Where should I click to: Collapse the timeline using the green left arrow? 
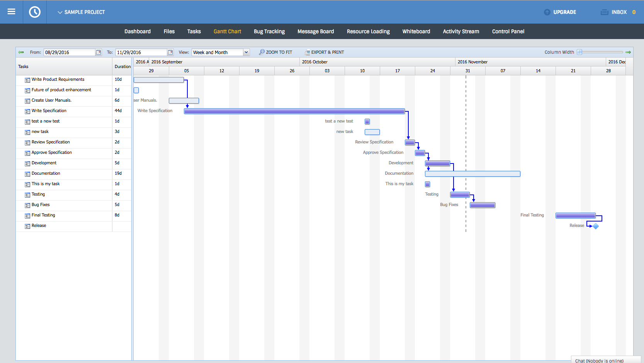pos(20,52)
